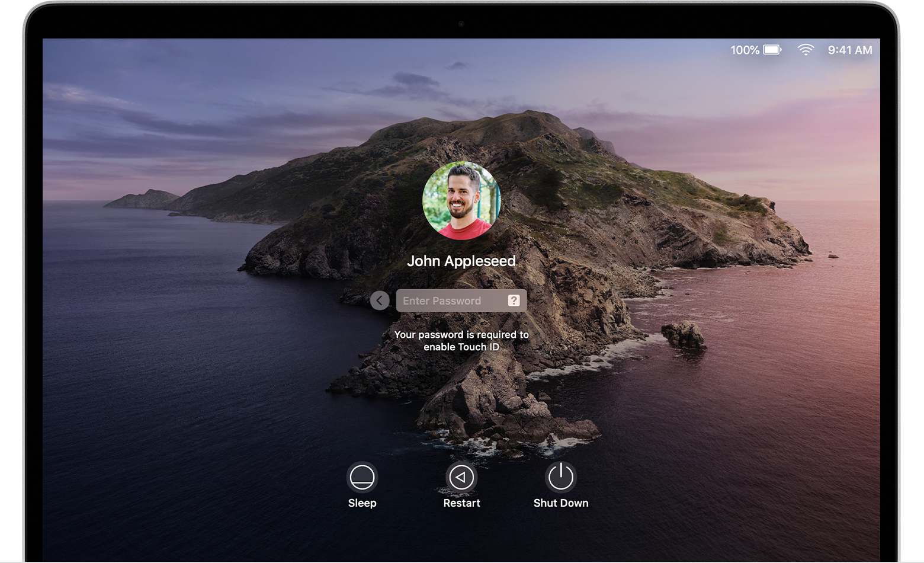Click the 9:41 AM clock
The height and width of the screenshot is (563, 924).
click(849, 50)
